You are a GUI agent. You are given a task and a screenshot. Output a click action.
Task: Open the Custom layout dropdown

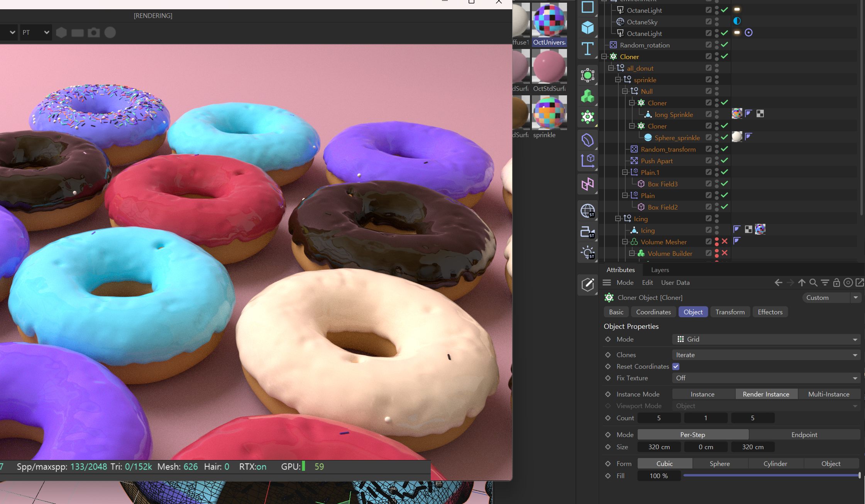tap(832, 298)
